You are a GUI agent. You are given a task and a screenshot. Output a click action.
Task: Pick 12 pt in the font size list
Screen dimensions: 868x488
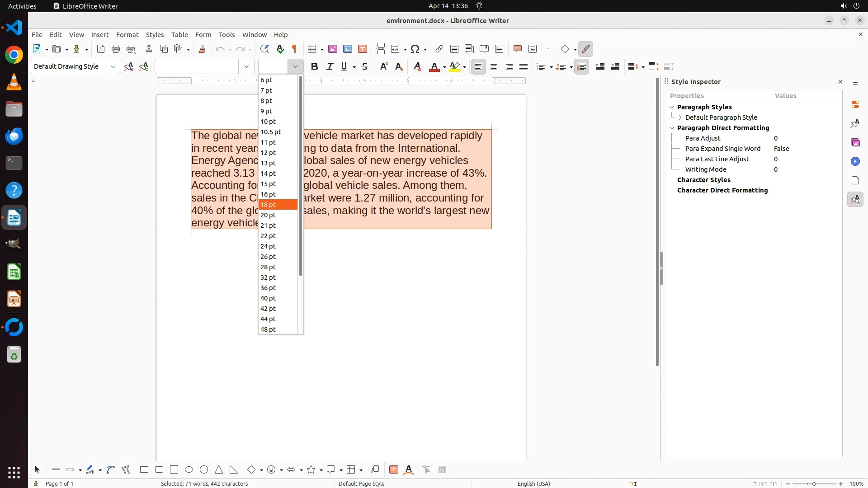[268, 153]
